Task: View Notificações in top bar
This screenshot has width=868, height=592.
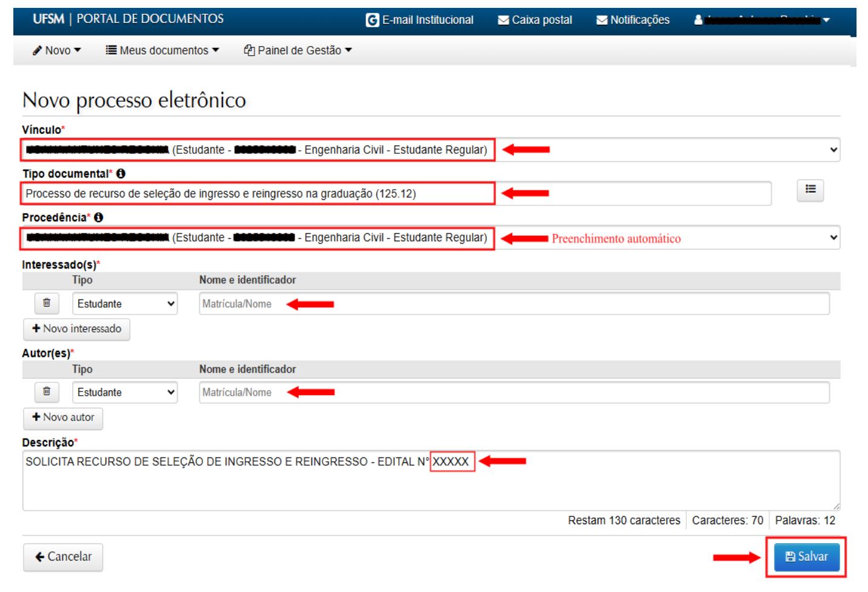Action: click(633, 20)
